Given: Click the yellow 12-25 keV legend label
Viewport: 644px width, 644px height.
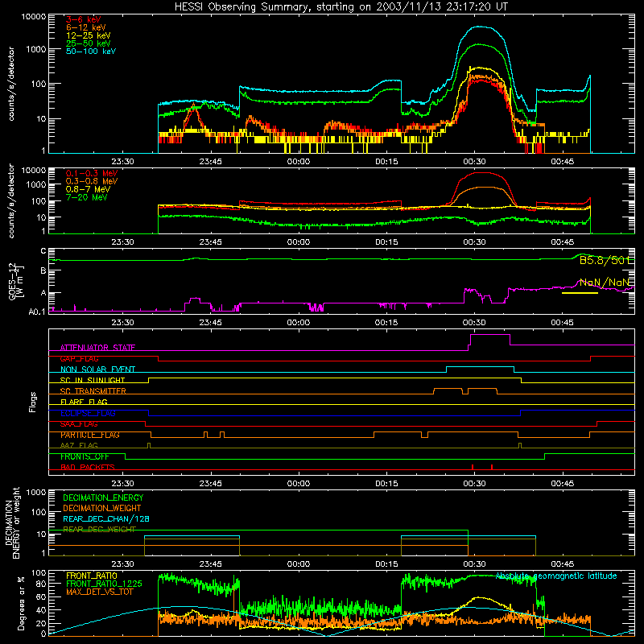Looking at the screenshot, I should 89,35.
